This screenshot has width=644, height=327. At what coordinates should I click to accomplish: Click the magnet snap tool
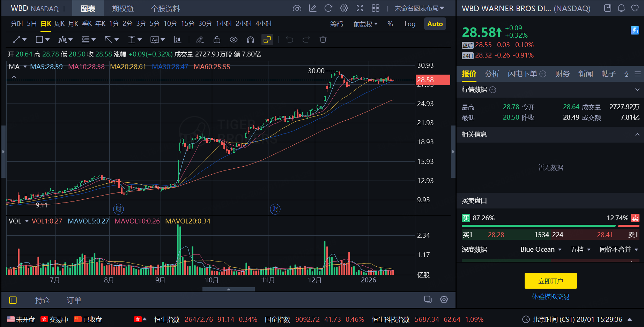(250, 39)
